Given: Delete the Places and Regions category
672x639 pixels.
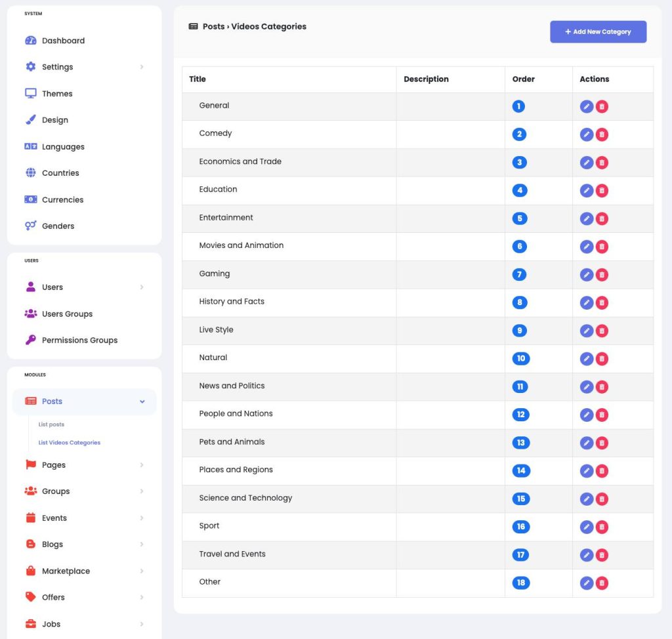Looking at the screenshot, I should pos(602,471).
